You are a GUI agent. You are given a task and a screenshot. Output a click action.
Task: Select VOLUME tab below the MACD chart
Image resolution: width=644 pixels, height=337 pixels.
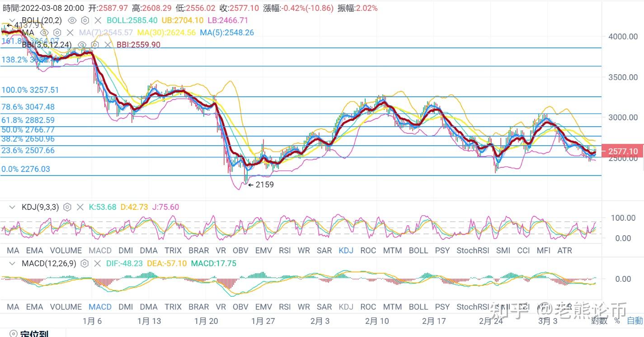coord(66,307)
